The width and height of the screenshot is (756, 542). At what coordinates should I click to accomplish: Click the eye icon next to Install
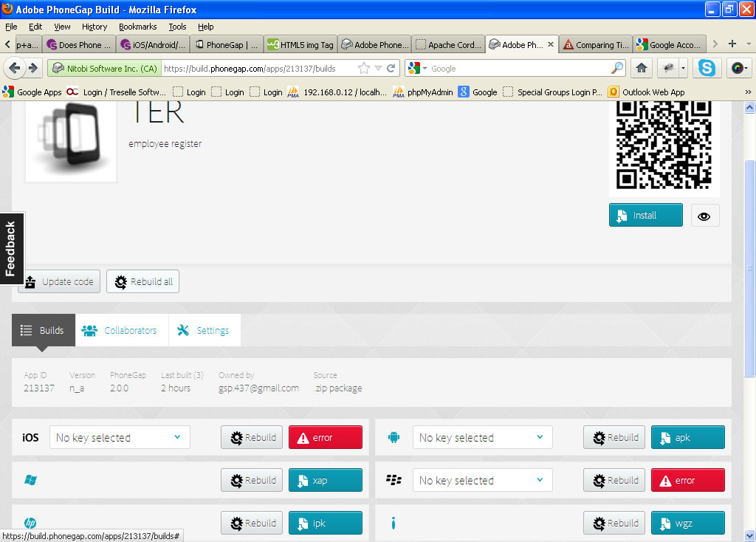point(704,216)
